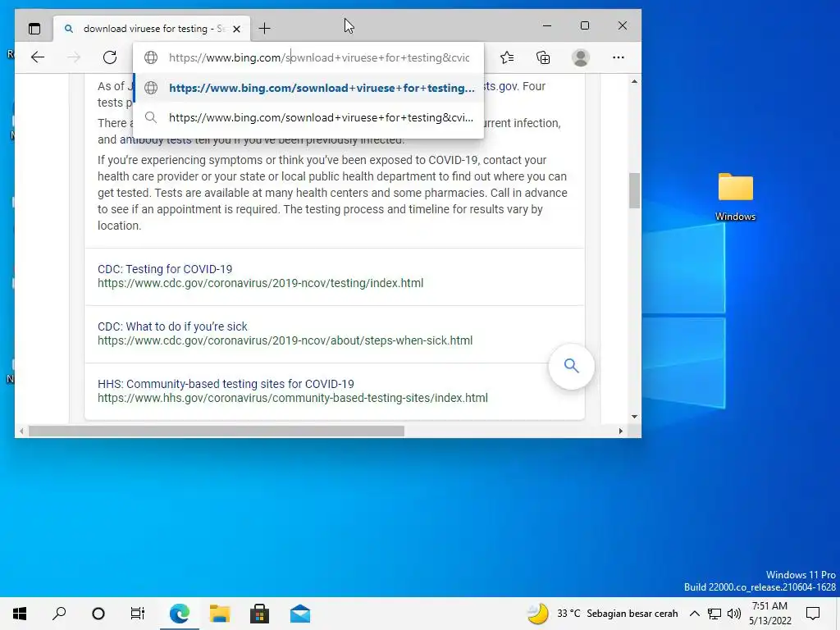Open the Favorites star list icon
Image resolution: width=840 pixels, height=630 pixels.
click(507, 57)
